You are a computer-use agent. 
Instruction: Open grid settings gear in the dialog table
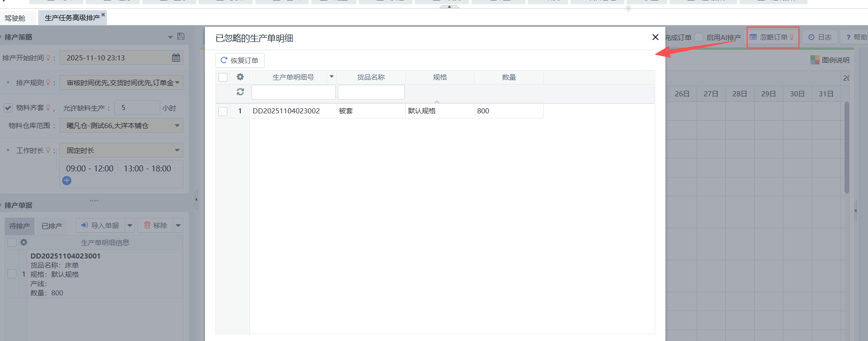(240, 77)
